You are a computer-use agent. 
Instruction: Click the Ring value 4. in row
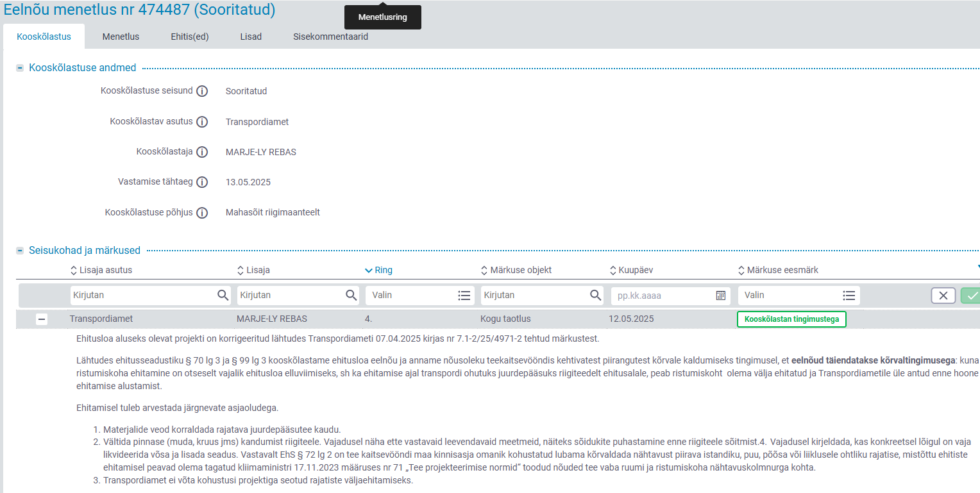coord(368,319)
